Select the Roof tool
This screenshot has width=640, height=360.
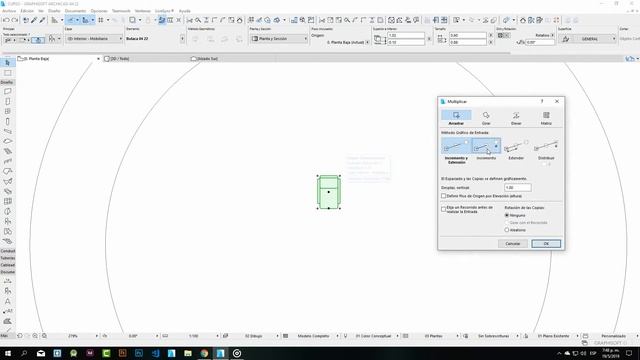[x=7, y=171]
